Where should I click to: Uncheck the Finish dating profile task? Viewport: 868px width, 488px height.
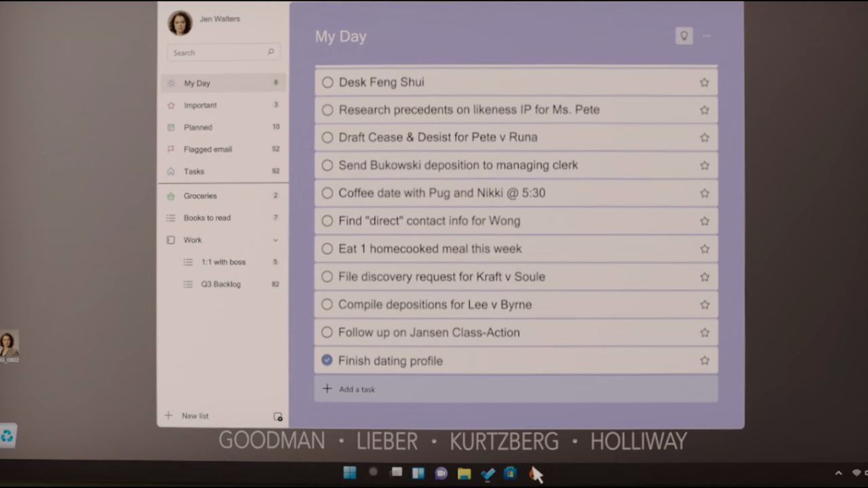(x=327, y=361)
